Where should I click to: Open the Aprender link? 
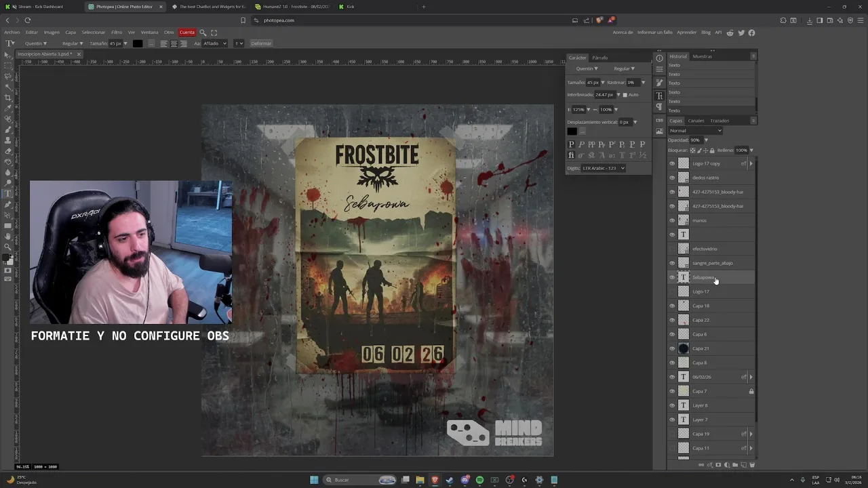click(x=687, y=32)
